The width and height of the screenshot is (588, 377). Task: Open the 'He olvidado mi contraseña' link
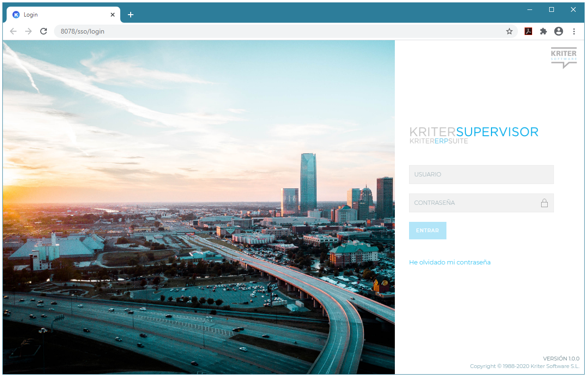click(x=450, y=262)
